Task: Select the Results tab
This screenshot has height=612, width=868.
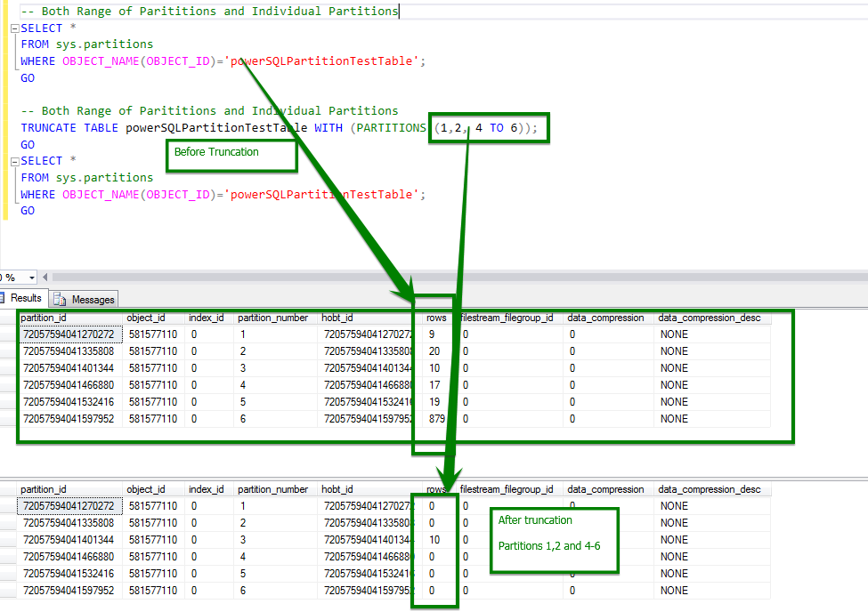Action: tap(23, 298)
